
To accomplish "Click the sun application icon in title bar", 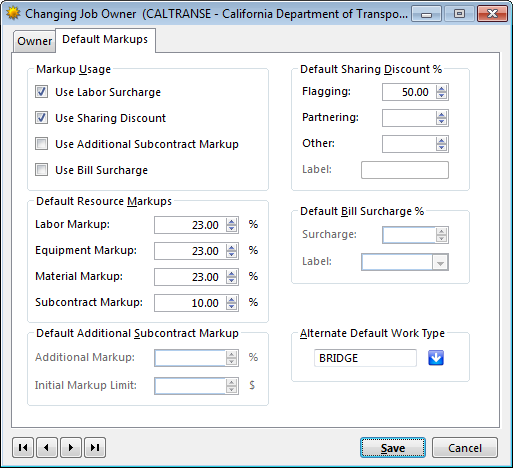I will click(13, 14).
